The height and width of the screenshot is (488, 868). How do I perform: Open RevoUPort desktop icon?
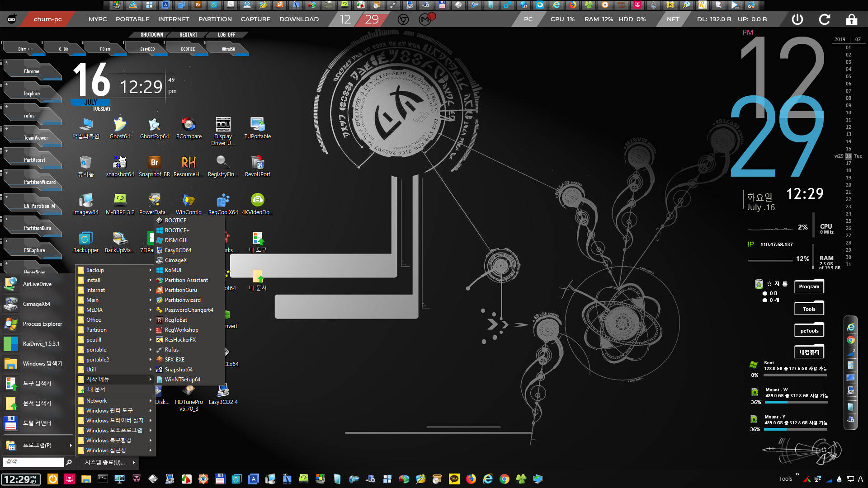coord(258,166)
